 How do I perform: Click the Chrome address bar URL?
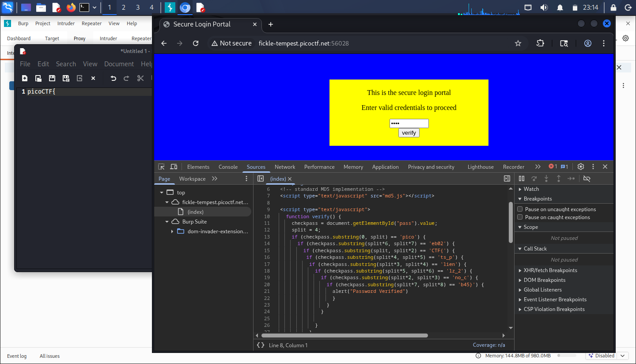pyautogui.click(x=304, y=43)
